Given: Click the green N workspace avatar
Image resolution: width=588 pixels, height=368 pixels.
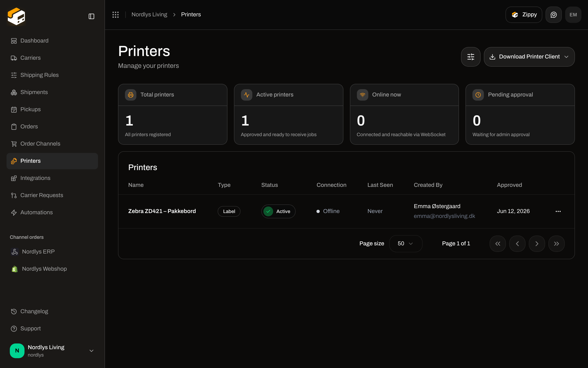Looking at the screenshot, I should coord(17,351).
